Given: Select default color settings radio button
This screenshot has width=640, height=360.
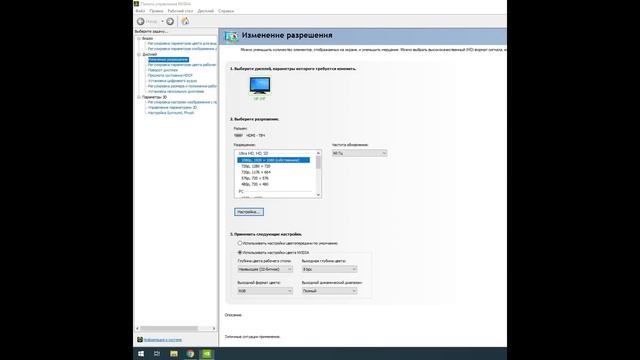Looking at the screenshot, I should point(240,243).
